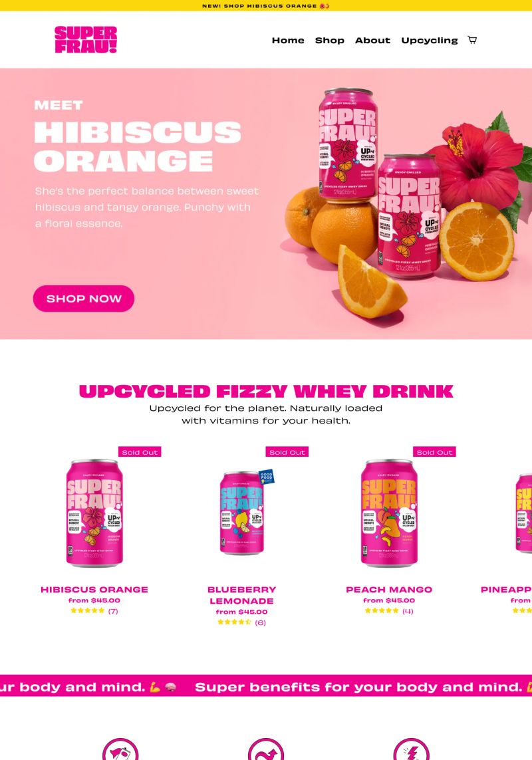Viewport: 532px width, 760px height.
Task: Open the Blueberry Lemonade product title
Action: [x=241, y=595]
